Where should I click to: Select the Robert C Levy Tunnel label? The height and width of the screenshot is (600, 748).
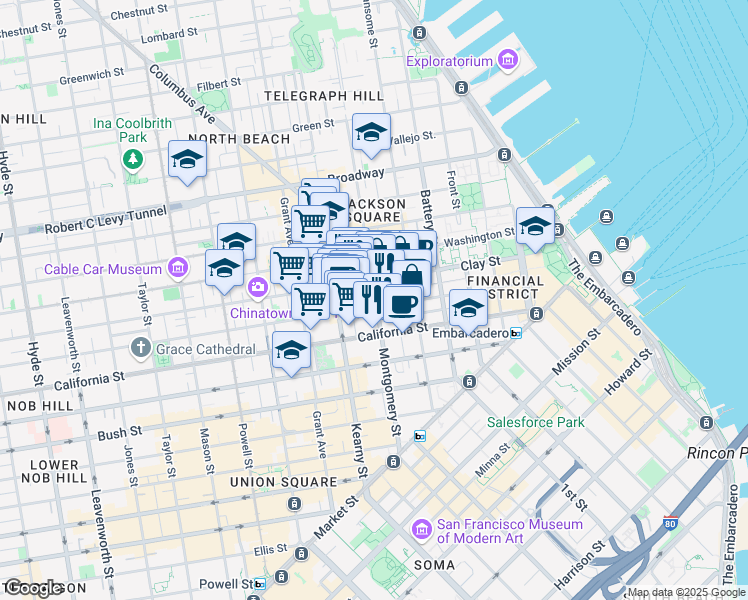[106, 220]
